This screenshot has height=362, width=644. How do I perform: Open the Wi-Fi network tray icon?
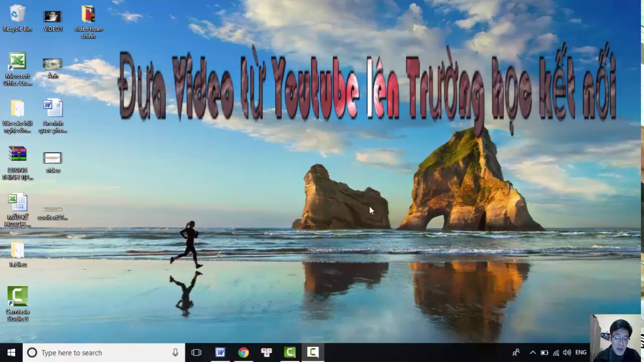click(556, 352)
